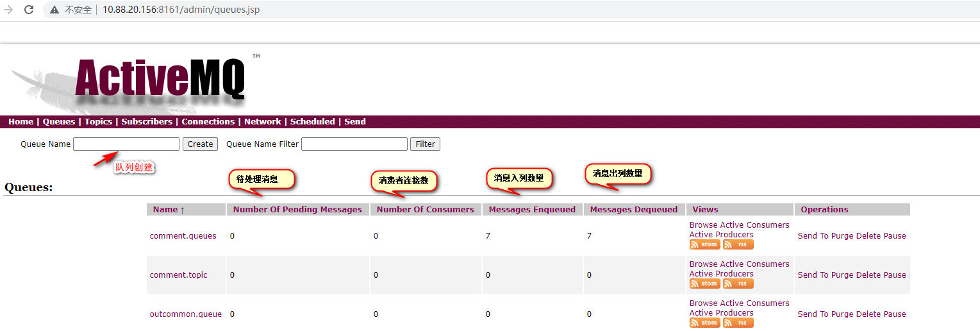Open the Topics navigation item
Screen dimensions: 980x331
click(98, 121)
